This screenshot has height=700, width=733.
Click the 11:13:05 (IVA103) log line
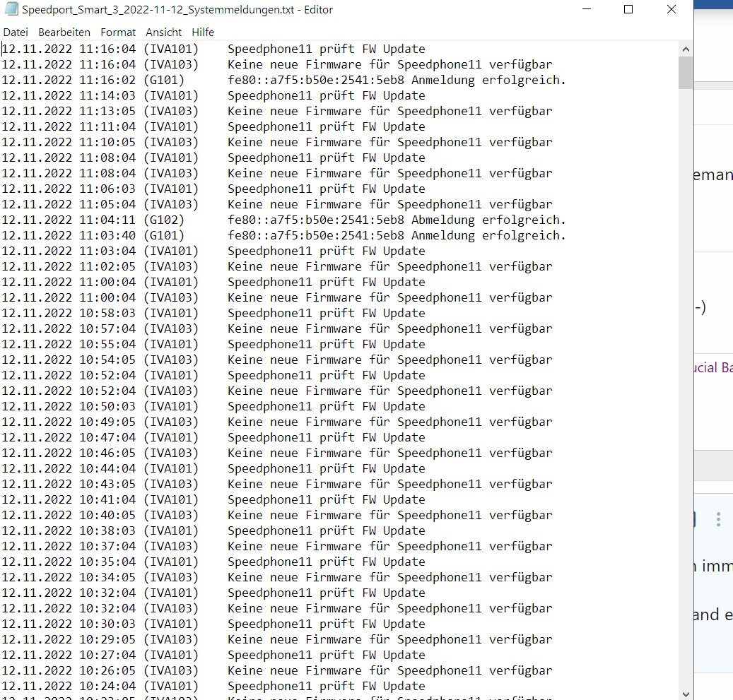(x=277, y=111)
